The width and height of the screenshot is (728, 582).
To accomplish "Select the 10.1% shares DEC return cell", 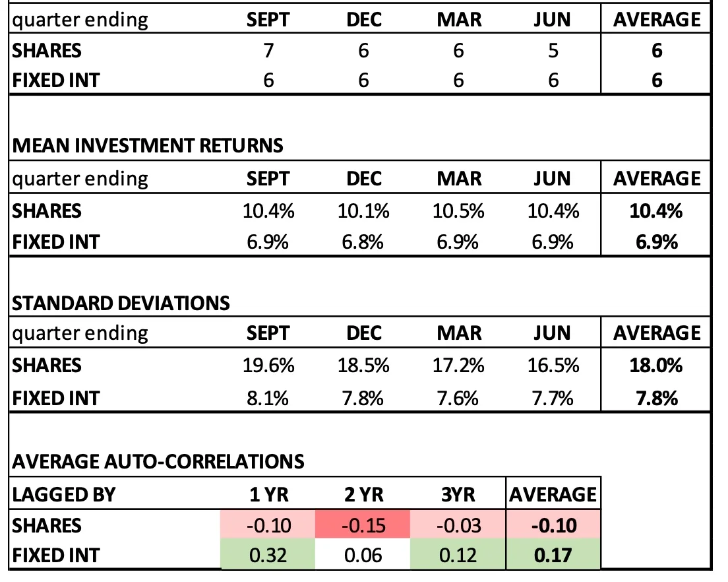I will (x=363, y=211).
